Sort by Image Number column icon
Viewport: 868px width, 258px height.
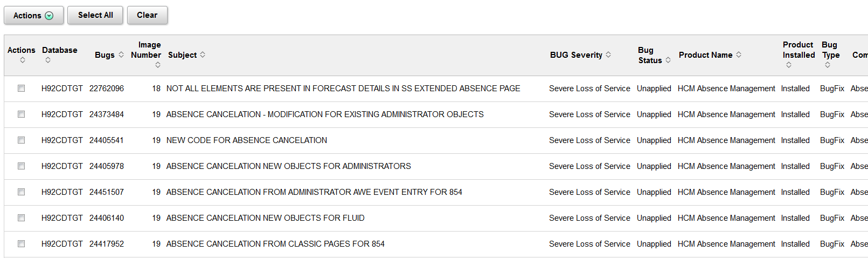[x=158, y=65]
